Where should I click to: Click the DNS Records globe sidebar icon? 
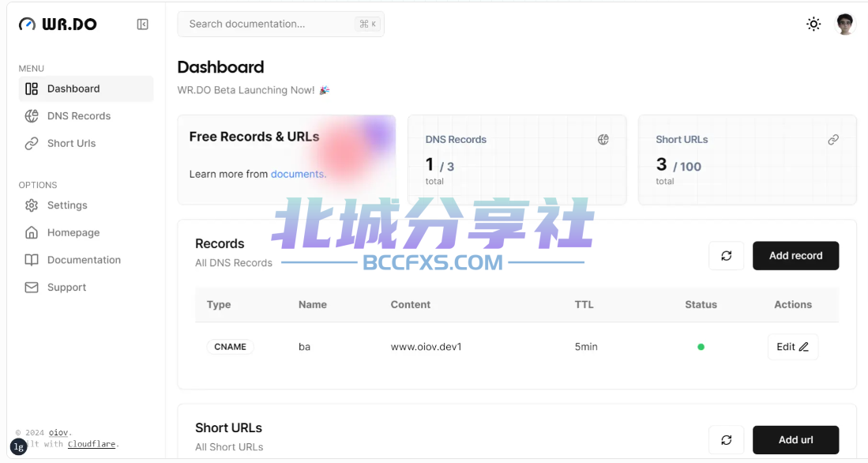tap(32, 115)
